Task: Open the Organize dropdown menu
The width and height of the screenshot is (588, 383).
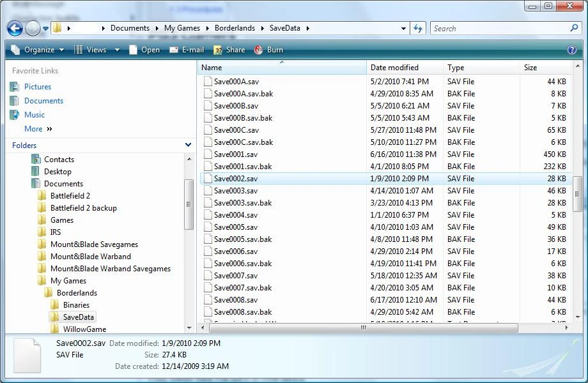Action: [38, 50]
